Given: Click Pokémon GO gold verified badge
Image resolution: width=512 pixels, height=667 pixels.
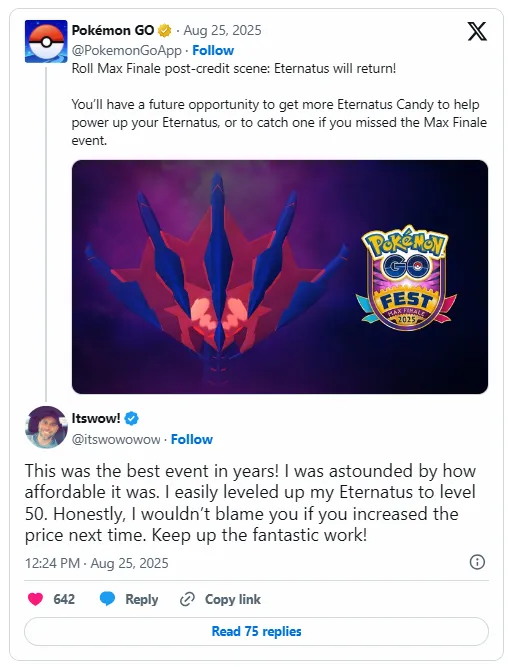Looking at the screenshot, I should (165, 31).
